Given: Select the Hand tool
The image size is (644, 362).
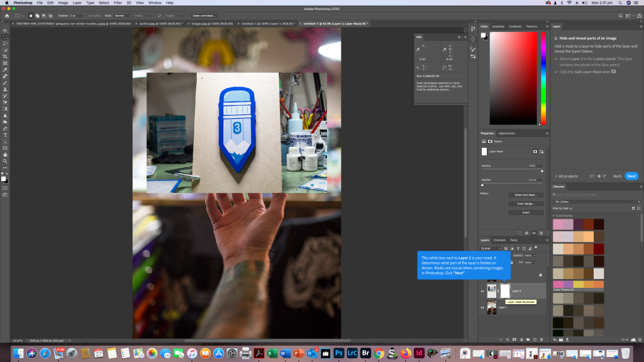Looking at the screenshot, I should [x=5, y=155].
